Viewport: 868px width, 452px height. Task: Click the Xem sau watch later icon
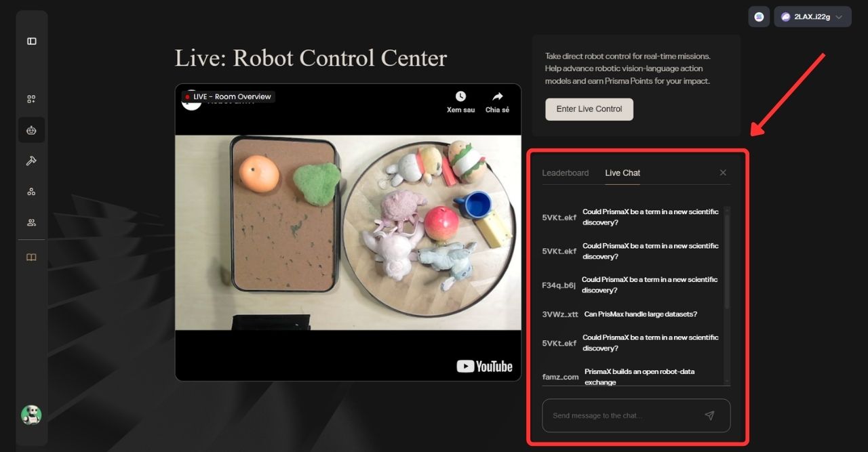click(460, 101)
